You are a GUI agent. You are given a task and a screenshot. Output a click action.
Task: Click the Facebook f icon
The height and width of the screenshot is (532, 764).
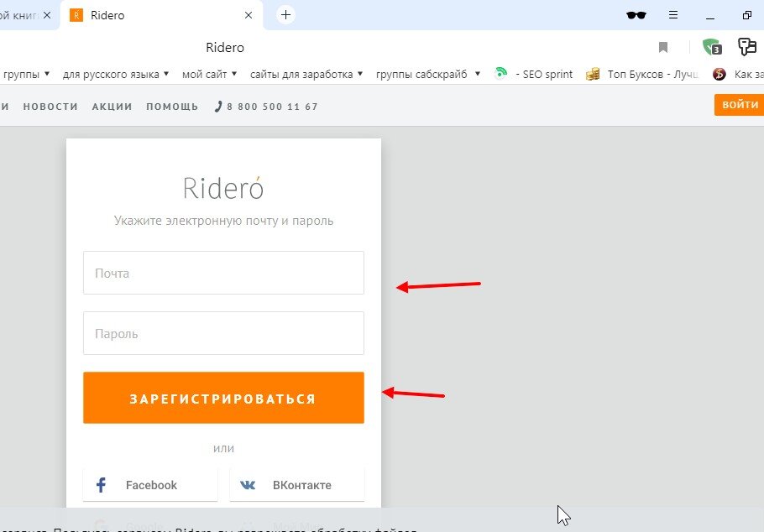(101, 485)
